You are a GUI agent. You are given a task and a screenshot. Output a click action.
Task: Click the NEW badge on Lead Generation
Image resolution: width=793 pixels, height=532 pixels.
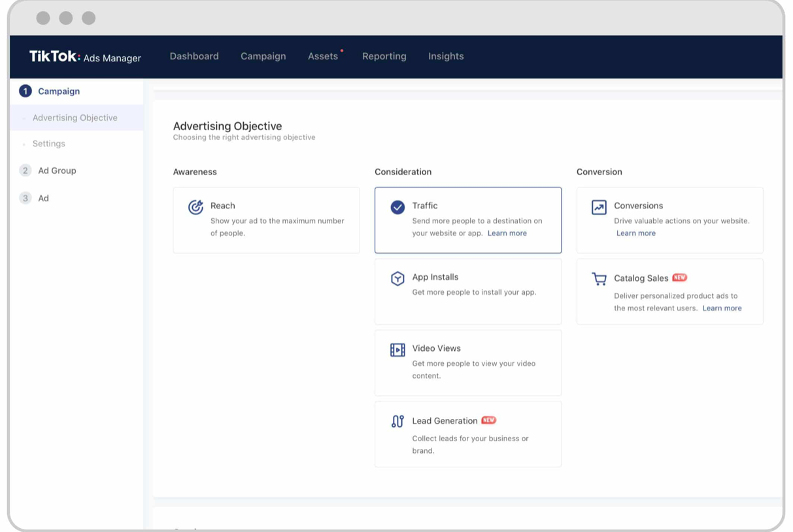point(489,420)
